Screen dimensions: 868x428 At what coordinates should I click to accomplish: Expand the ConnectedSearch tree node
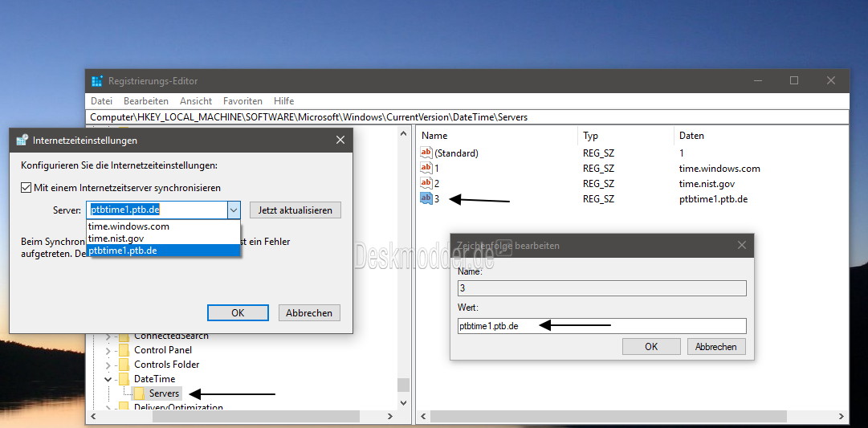108,336
